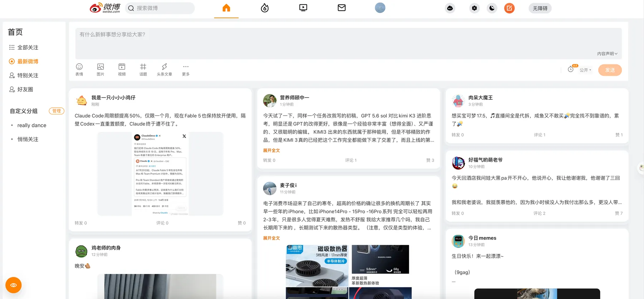Expand full text of 营养师顾中一 post

[x=272, y=151]
